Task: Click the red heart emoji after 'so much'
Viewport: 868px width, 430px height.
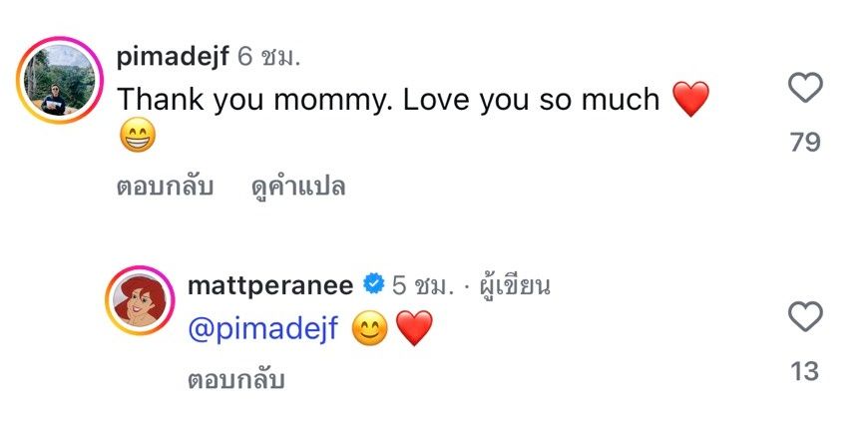Action: tap(690, 100)
